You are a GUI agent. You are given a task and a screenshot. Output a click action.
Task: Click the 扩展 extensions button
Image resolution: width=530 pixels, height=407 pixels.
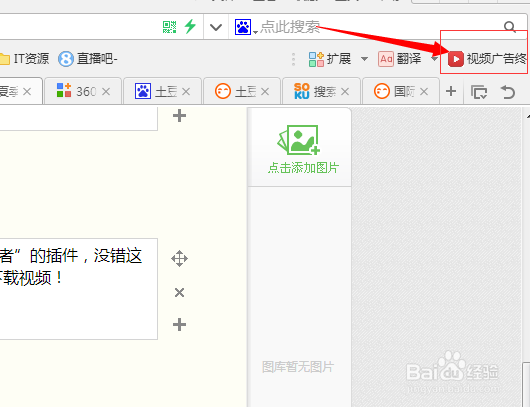point(330,59)
